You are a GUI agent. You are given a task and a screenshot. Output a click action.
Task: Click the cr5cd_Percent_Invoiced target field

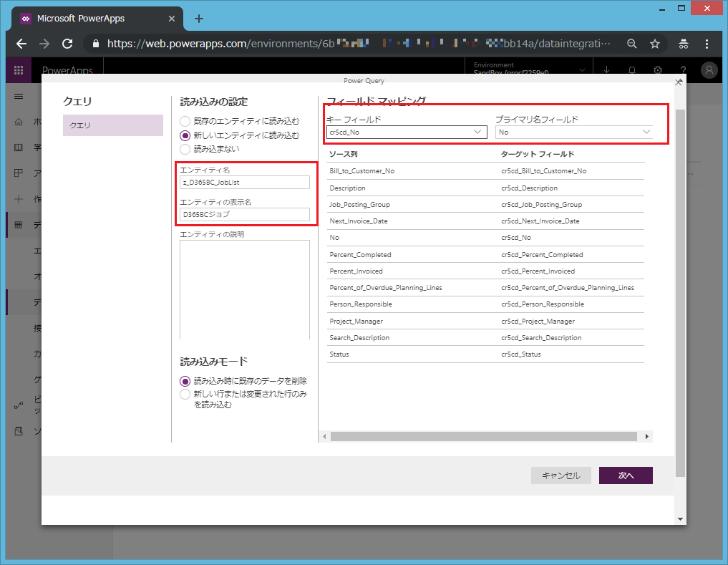point(538,271)
